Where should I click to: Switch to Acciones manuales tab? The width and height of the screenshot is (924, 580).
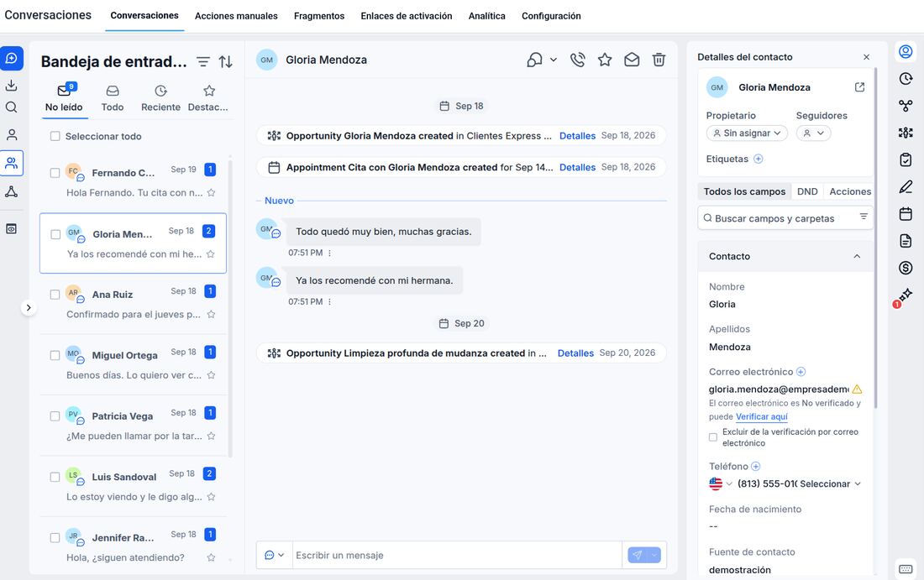236,16
